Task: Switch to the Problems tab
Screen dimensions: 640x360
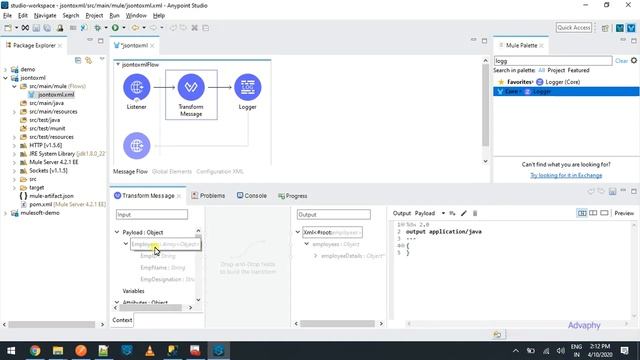Action: pos(208,196)
